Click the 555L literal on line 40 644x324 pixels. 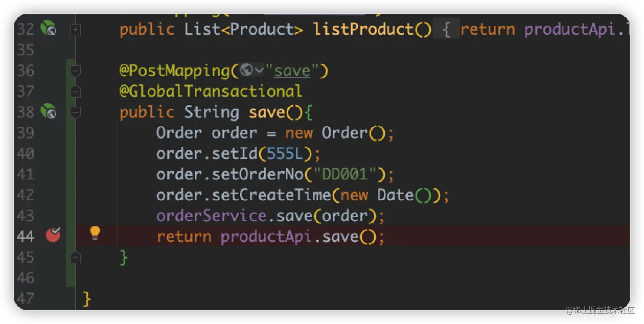click(285, 153)
